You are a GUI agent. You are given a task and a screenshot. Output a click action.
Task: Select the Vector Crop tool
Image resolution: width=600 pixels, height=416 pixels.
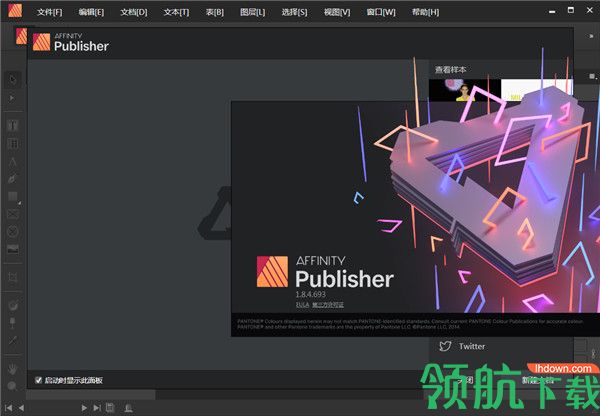[13, 277]
